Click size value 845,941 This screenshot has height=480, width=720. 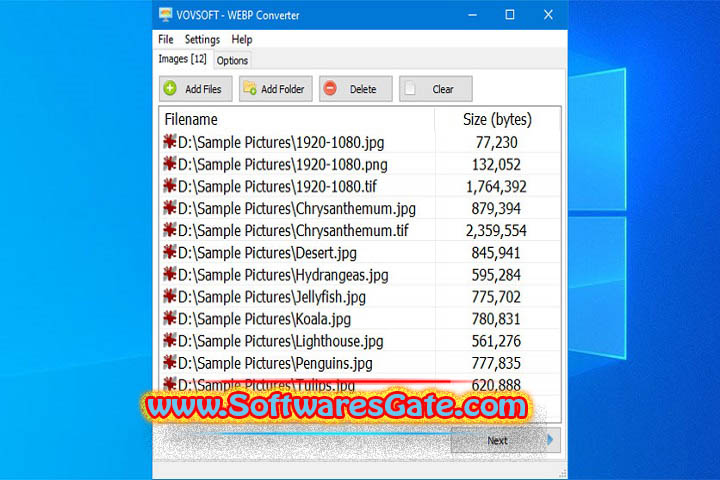coord(496,253)
